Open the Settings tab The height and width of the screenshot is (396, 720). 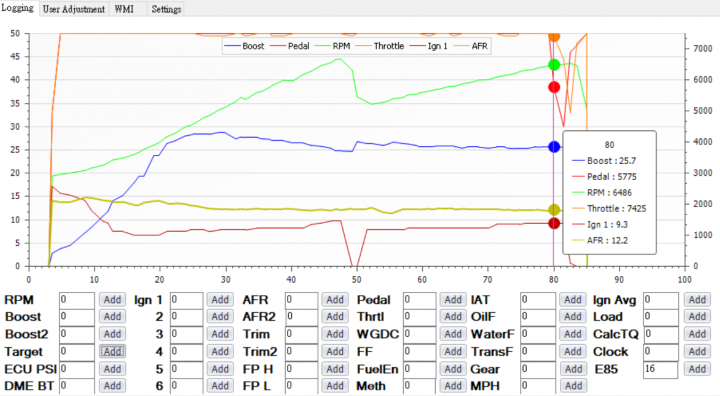pos(166,9)
